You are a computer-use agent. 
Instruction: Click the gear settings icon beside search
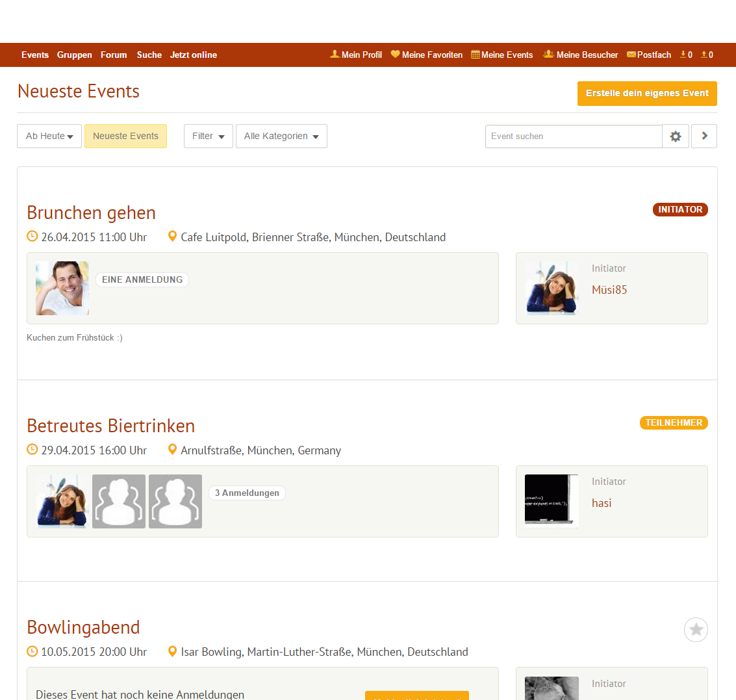point(676,136)
